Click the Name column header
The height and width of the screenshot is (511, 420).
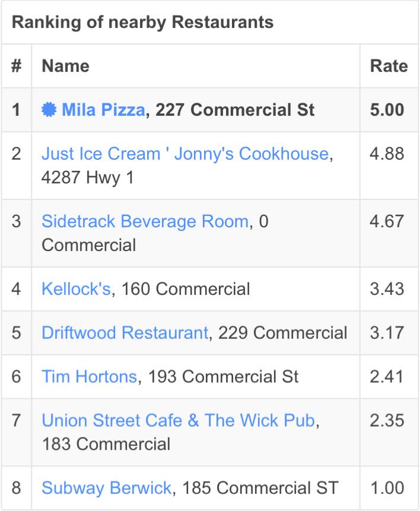coord(65,66)
